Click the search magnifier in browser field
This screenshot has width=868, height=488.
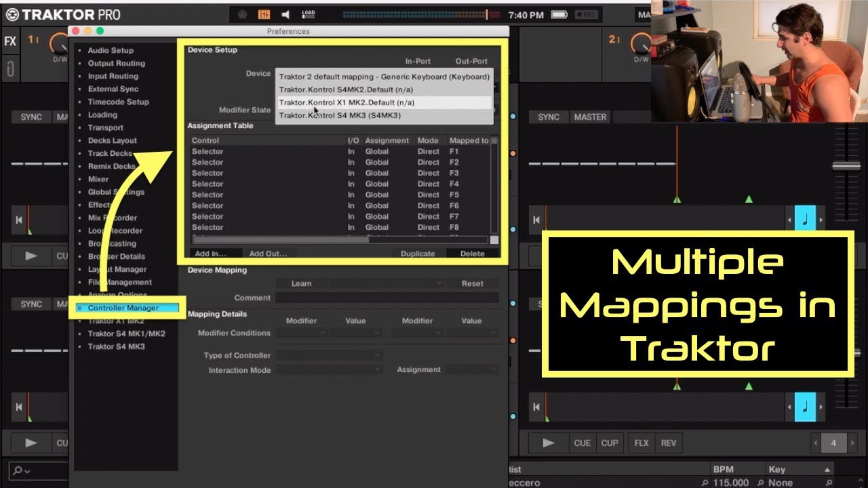click(x=18, y=470)
